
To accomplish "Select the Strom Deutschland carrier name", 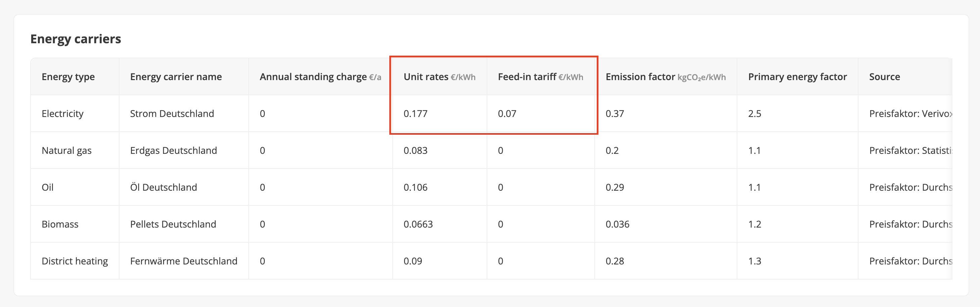I will [x=172, y=114].
